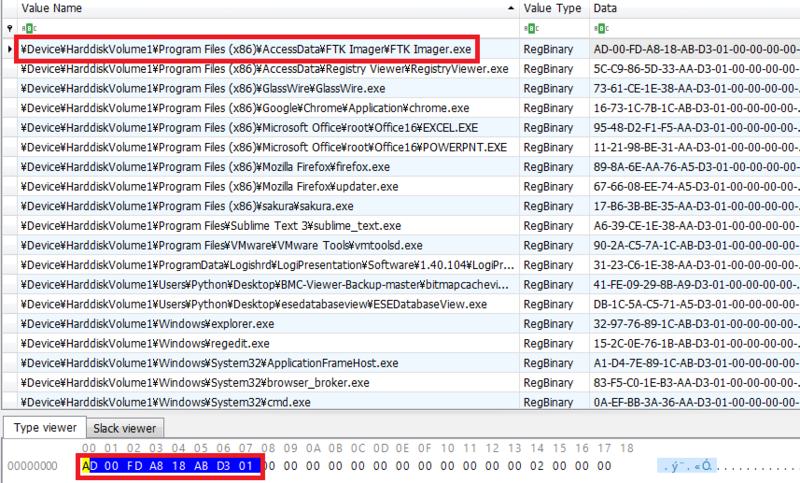
Task: Select the sublime_text.exe row
Action: (401, 226)
